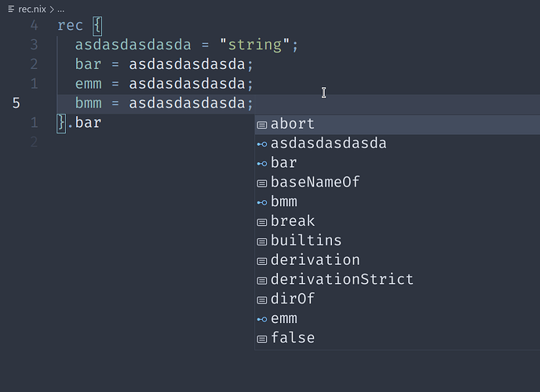
Task: Click the keyword icon beside break
Action: (x=262, y=222)
